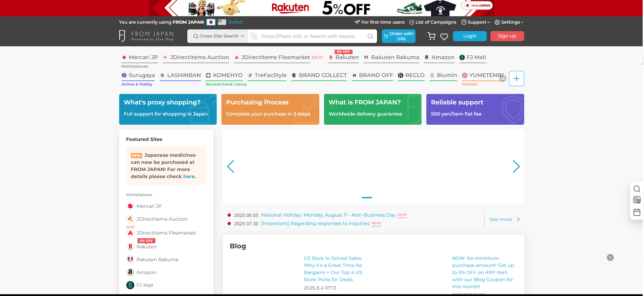Expand the Cross-Site Search dropdown

coord(218,36)
